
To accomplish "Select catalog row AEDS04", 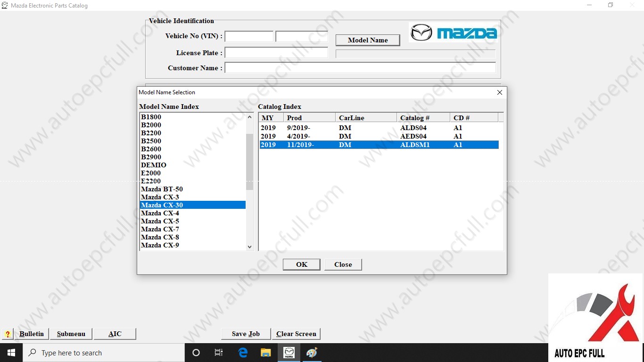I will point(379,136).
